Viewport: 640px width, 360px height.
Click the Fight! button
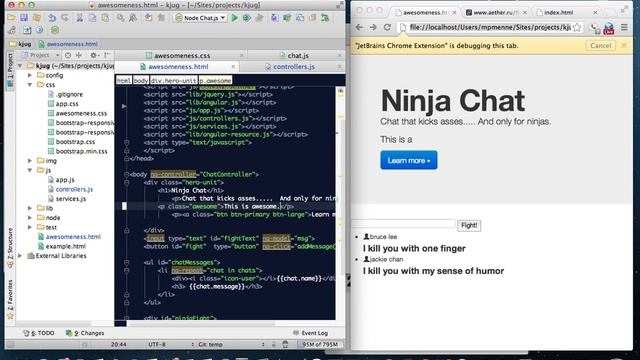469,225
